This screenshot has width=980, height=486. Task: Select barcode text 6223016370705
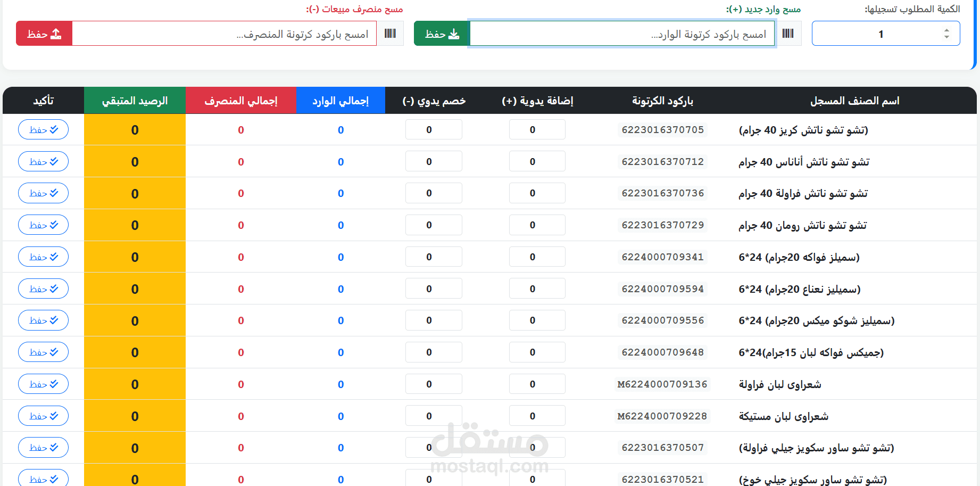[662, 130]
